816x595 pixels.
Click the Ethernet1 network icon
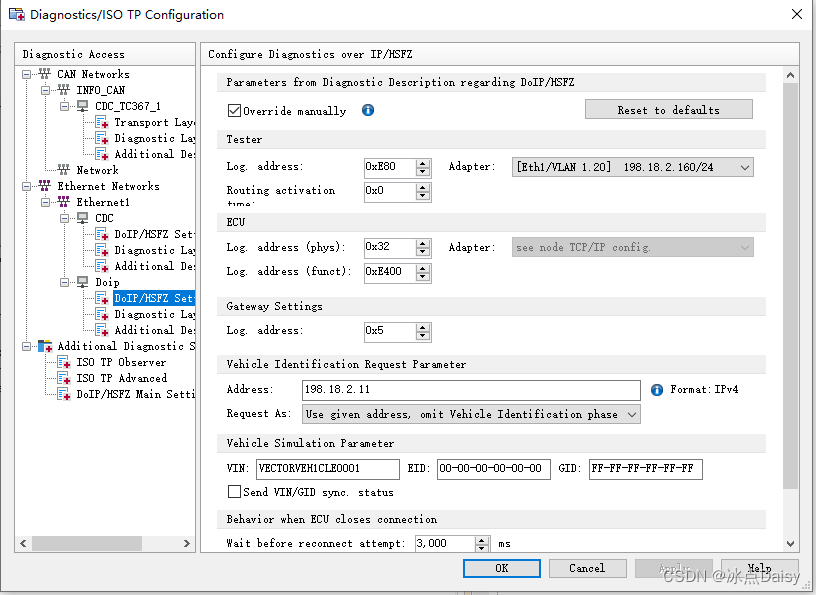62,203
